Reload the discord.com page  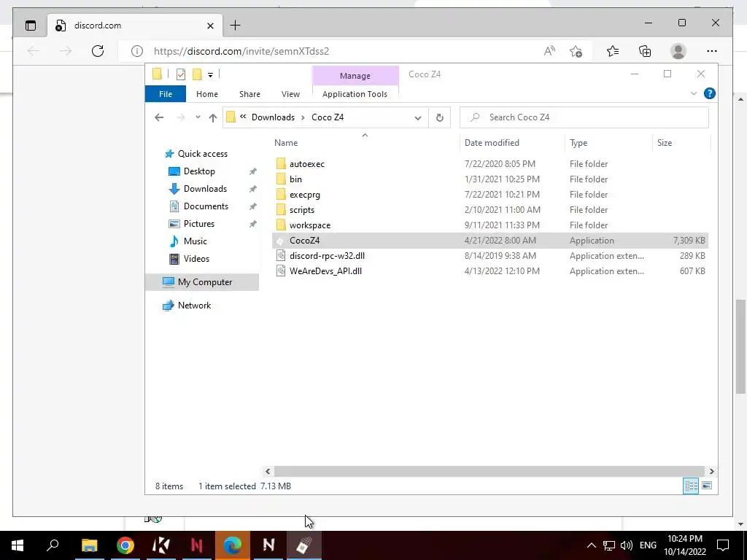(98, 51)
